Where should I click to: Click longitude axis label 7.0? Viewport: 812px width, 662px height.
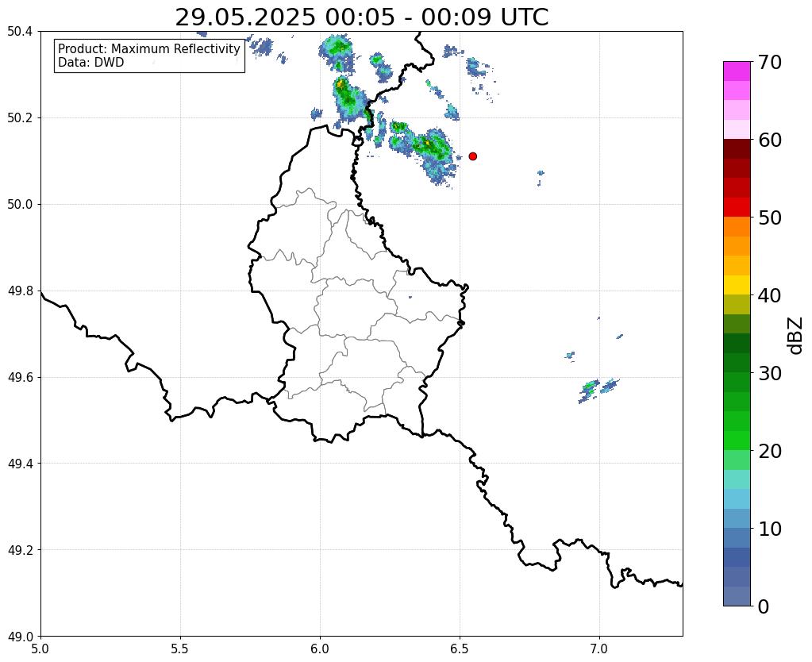point(599,649)
